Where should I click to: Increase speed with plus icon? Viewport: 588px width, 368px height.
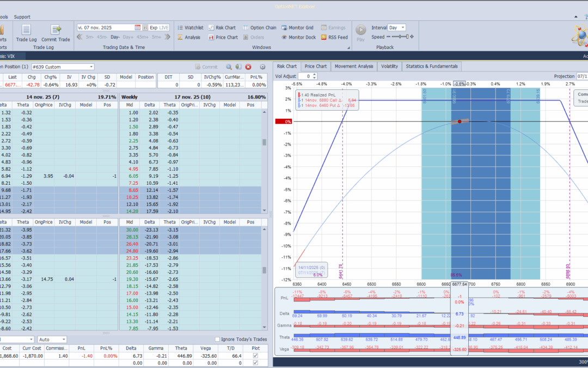412,37
